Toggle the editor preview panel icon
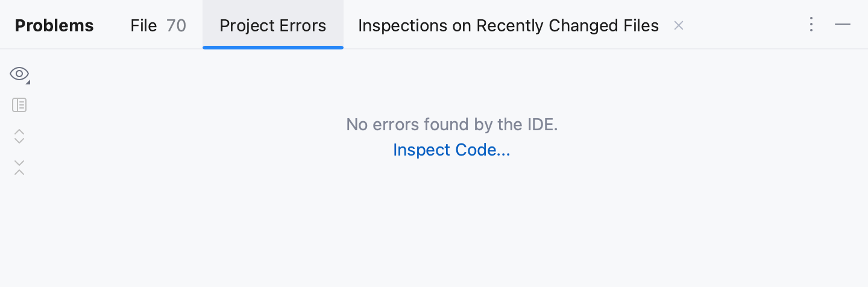The width and height of the screenshot is (868, 287). 19,106
